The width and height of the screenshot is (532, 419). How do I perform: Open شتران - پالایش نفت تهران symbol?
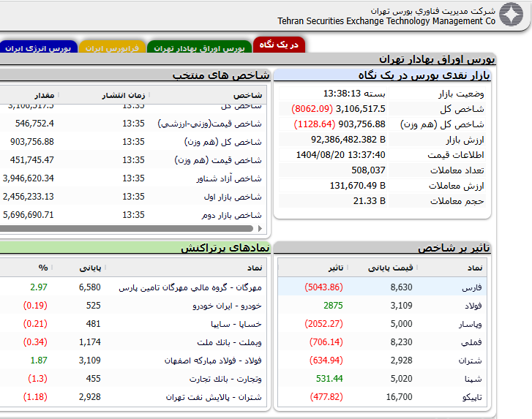click(214, 397)
